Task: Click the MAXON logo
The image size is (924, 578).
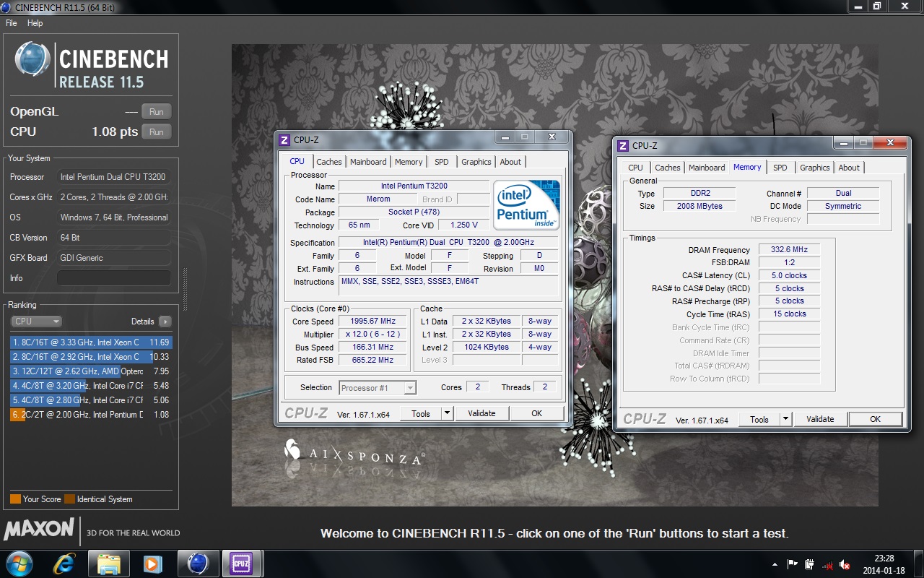Action: [40, 530]
